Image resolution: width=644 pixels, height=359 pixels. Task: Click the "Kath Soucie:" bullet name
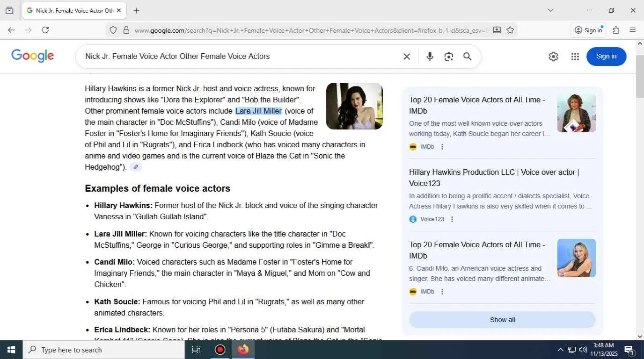point(117,302)
